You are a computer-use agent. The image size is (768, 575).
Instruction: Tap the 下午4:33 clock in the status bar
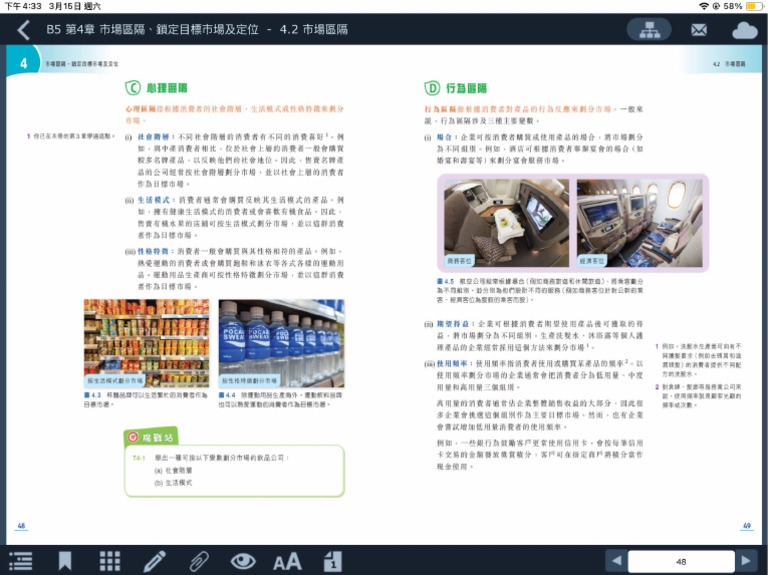tap(23, 6)
